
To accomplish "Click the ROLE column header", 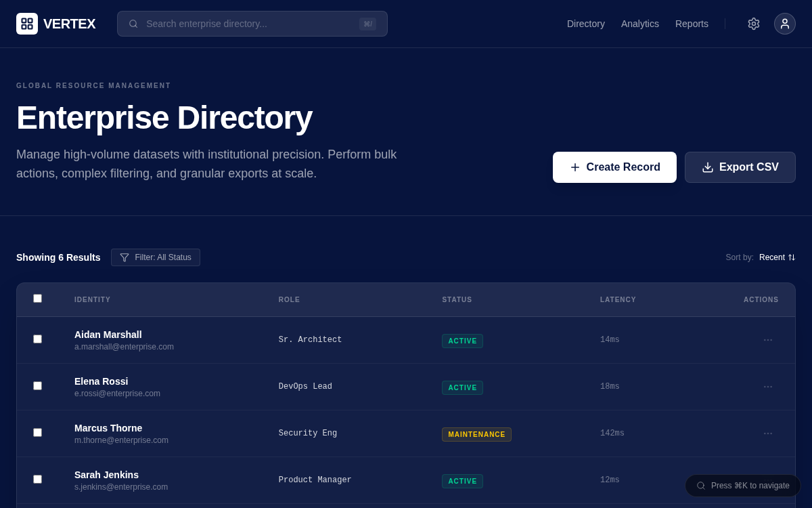I will tap(290, 300).
